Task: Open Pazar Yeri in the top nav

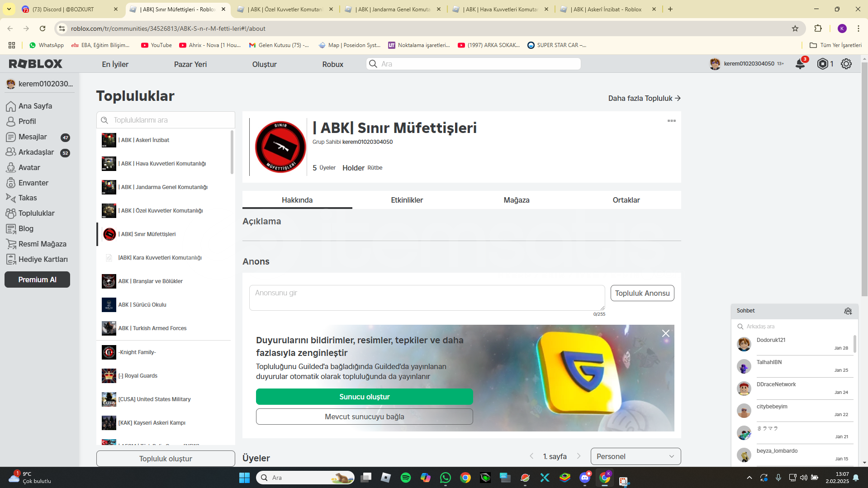Action: point(190,64)
